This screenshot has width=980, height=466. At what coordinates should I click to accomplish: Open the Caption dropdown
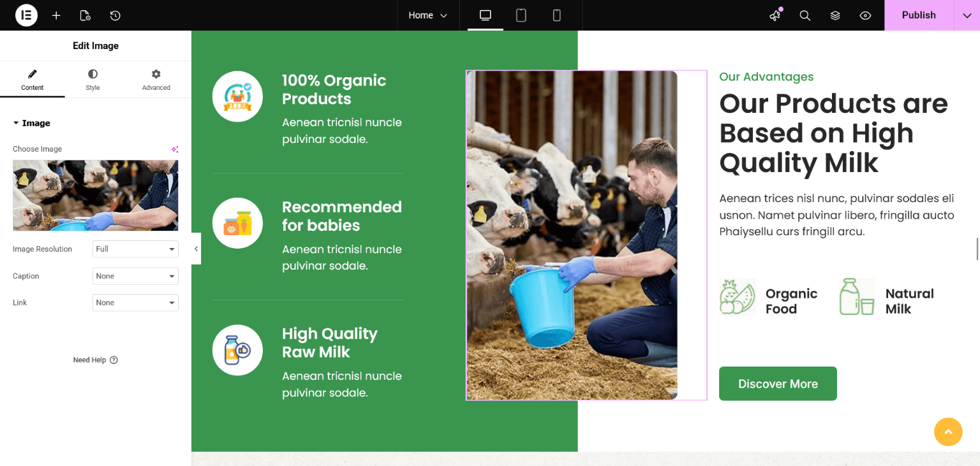135,276
